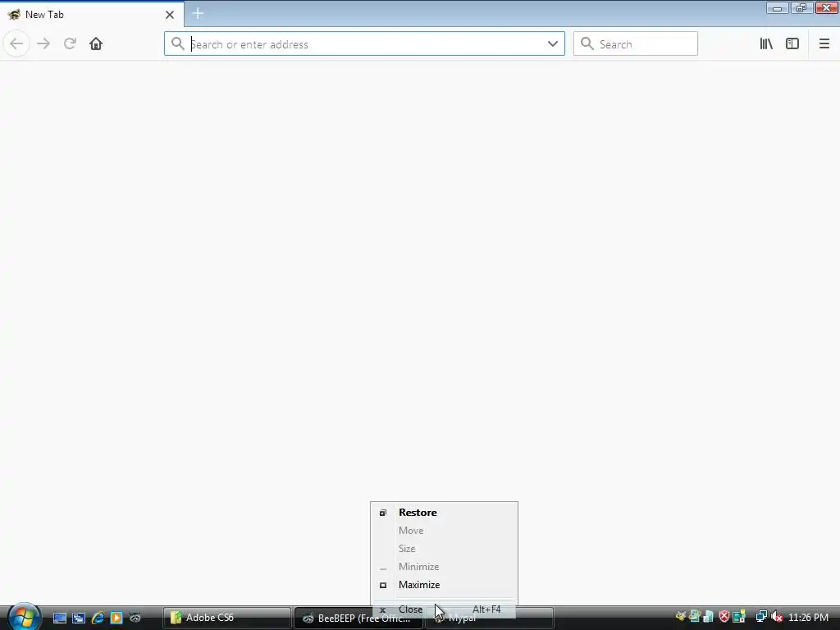840x630 pixels.
Task: Open a new tab with plus
Action: [x=198, y=13]
